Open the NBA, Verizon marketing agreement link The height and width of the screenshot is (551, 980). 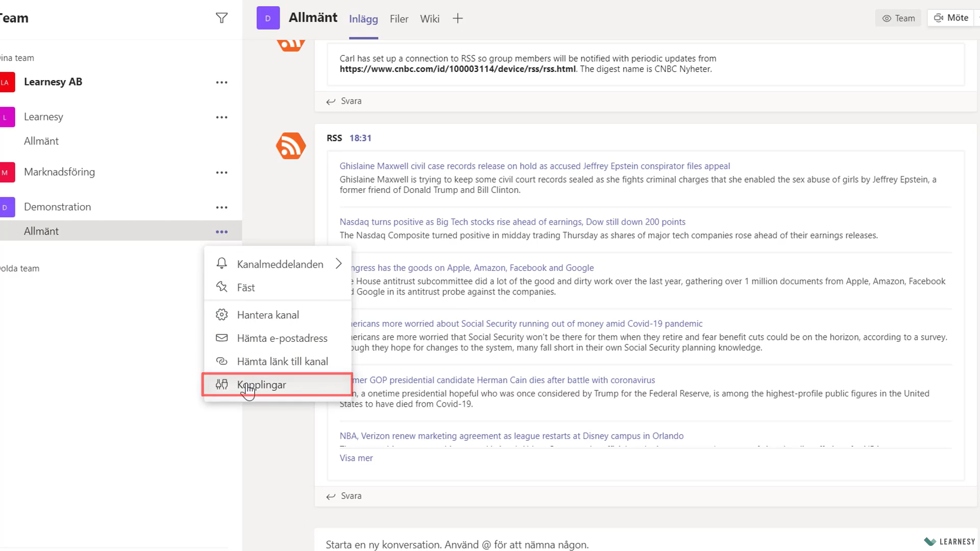pyautogui.click(x=511, y=436)
